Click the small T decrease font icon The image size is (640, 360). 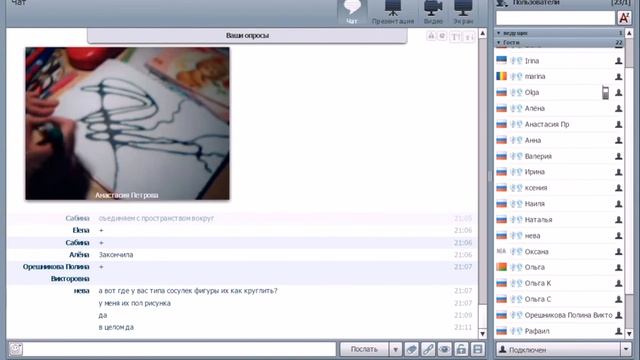click(x=469, y=37)
